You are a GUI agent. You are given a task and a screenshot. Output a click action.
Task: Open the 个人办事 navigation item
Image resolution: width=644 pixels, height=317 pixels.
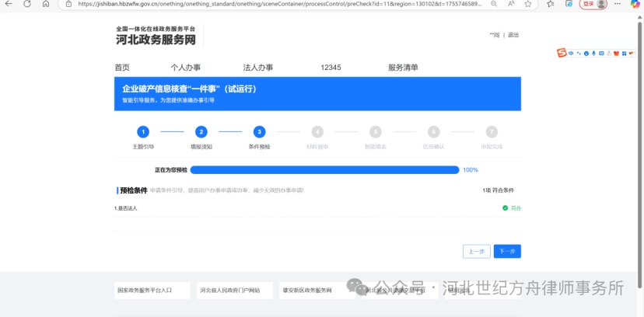[x=186, y=68]
